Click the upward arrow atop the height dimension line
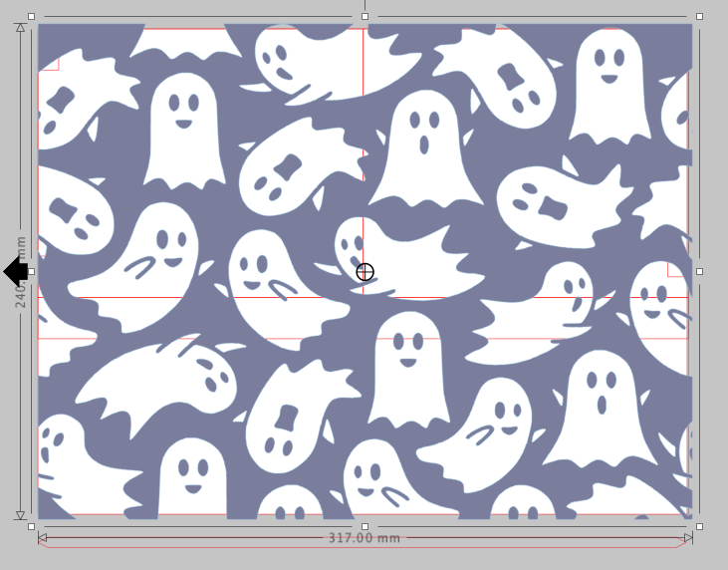This screenshot has height=570, width=728. (x=20, y=28)
